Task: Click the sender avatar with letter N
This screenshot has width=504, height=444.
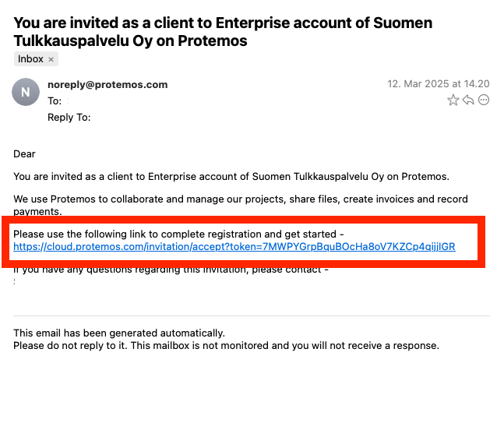Action: point(26,92)
